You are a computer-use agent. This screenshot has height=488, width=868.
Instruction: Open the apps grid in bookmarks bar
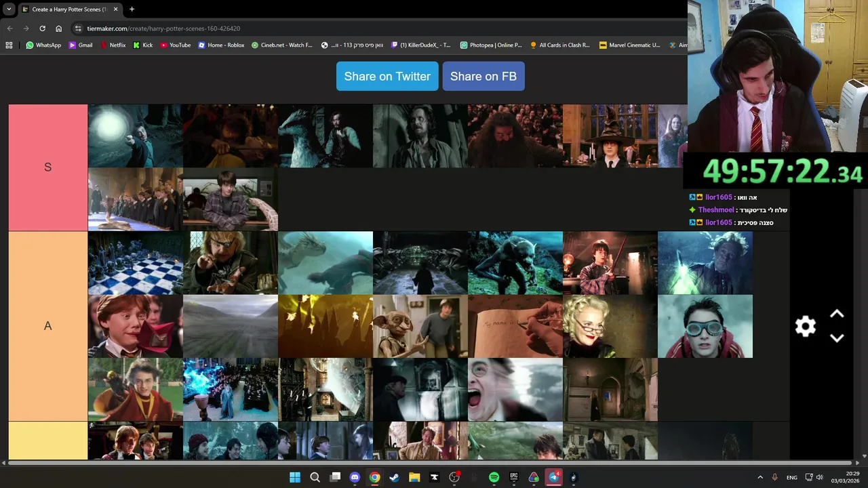coord(9,45)
